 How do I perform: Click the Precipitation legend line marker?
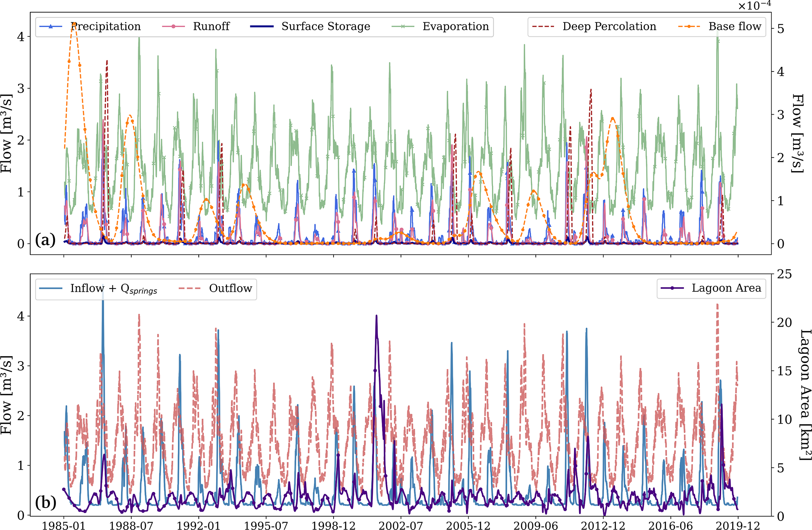tap(51, 26)
